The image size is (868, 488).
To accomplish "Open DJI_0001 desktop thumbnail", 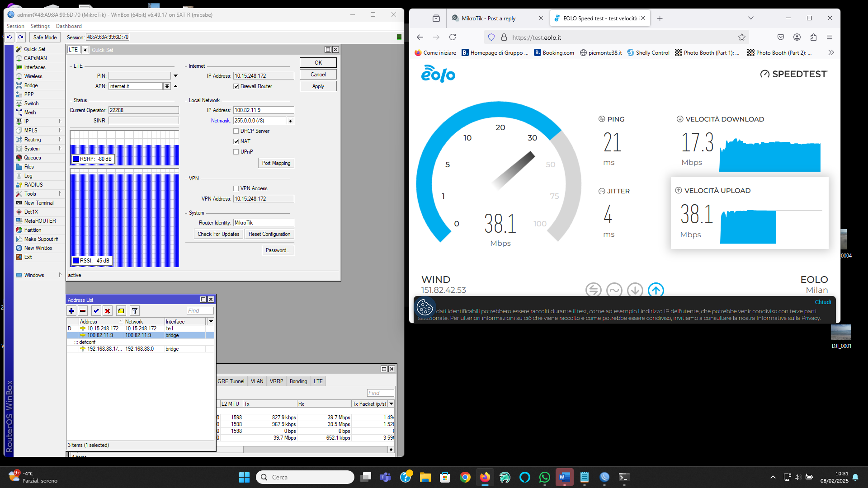I will tap(841, 336).
